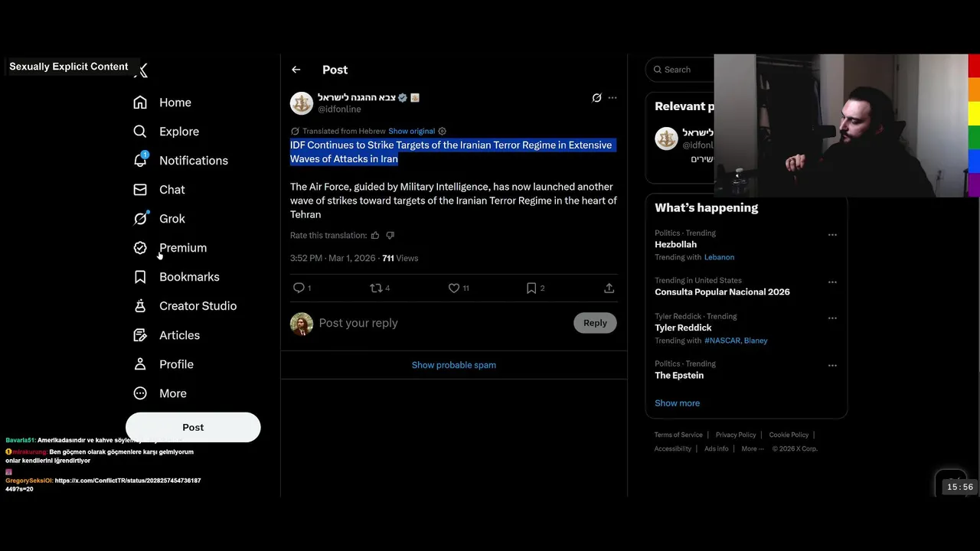Image resolution: width=980 pixels, height=551 pixels.
Task: Click the post timestamp 3:52 PM
Action: pyautogui.click(x=332, y=259)
